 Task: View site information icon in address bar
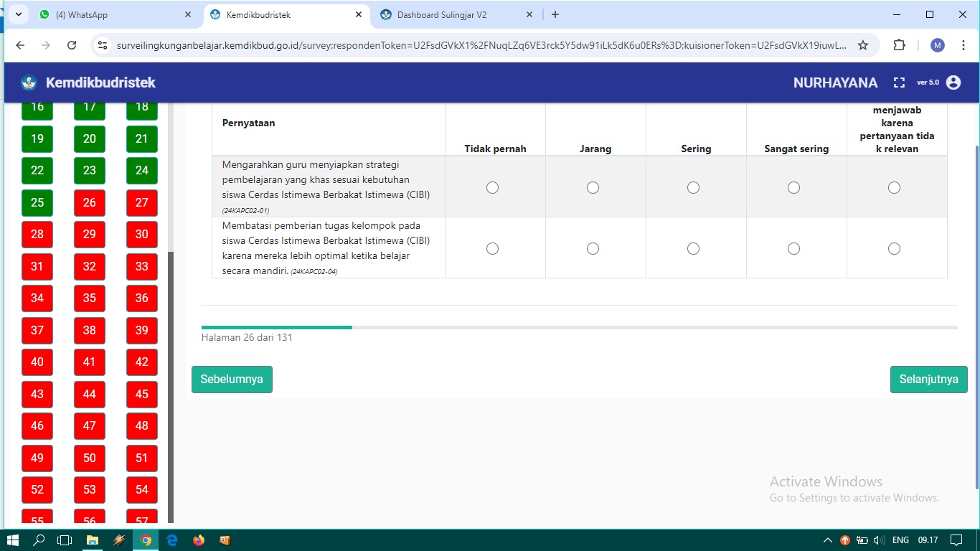click(x=103, y=45)
